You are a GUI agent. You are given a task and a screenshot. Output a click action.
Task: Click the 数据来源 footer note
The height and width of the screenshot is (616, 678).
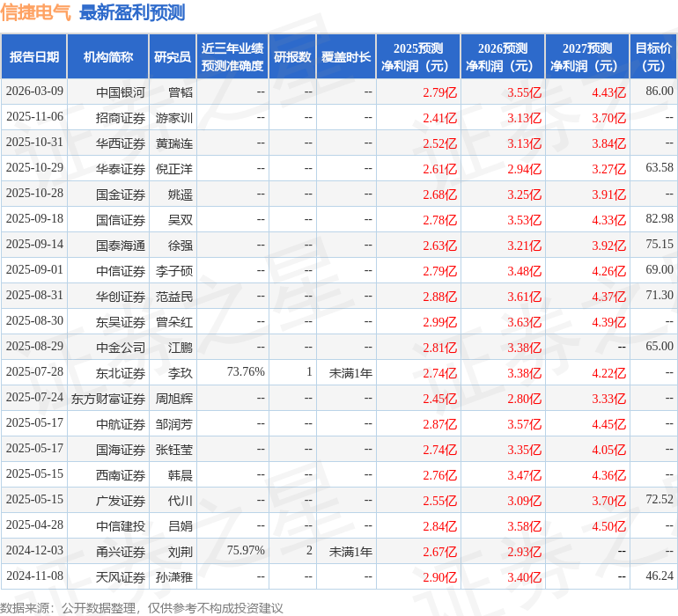[142, 608]
